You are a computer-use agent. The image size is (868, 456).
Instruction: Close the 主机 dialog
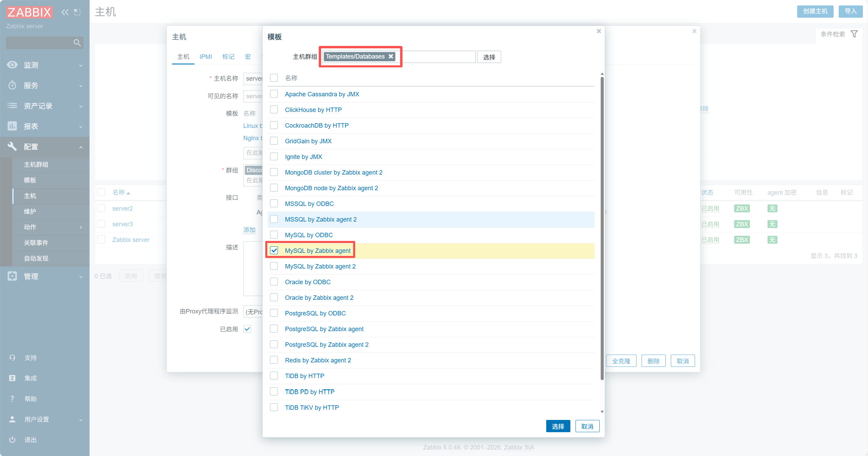click(x=694, y=31)
